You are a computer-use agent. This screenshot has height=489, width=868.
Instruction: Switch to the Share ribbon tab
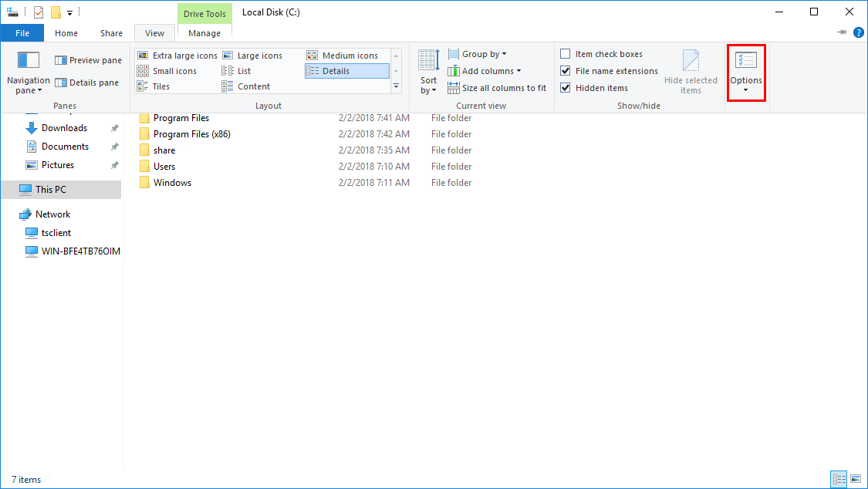click(x=111, y=33)
